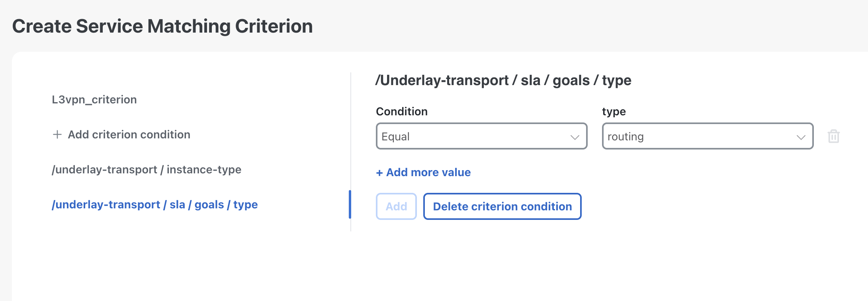Click the type field label
868x301 pixels.
614,112
